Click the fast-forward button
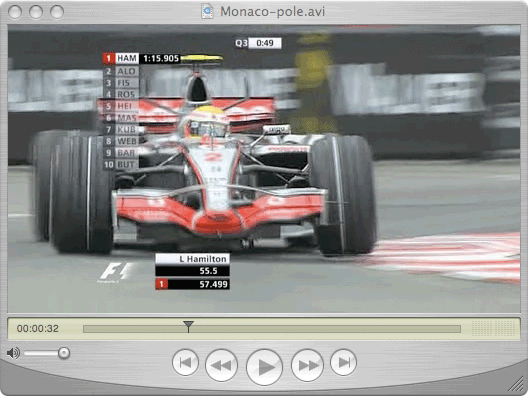The height and width of the screenshot is (396, 528). [307, 365]
